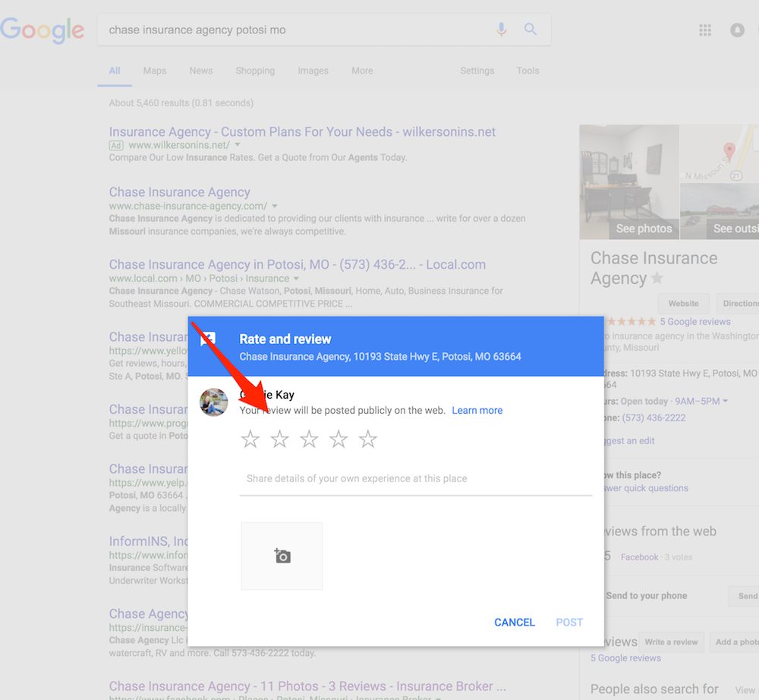Expand options arrow for wilkersonins.net ad
Viewport: 759px width, 700px height.
(237, 145)
